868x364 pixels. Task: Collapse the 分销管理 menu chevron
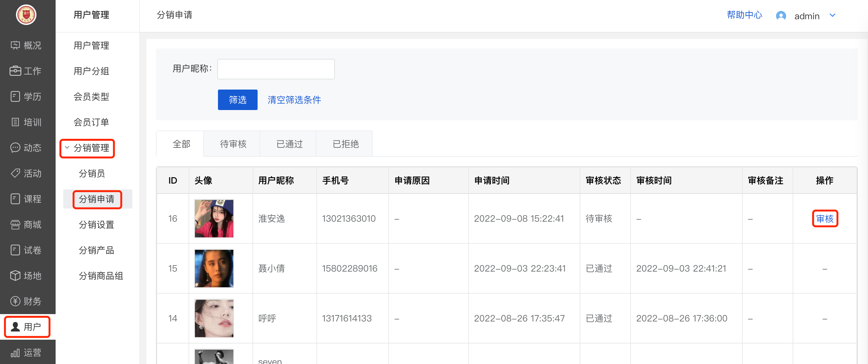pos(67,147)
